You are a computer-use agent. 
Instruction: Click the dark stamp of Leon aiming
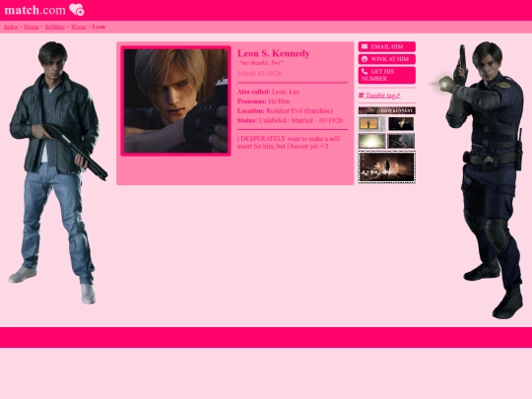pyautogui.click(x=401, y=141)
